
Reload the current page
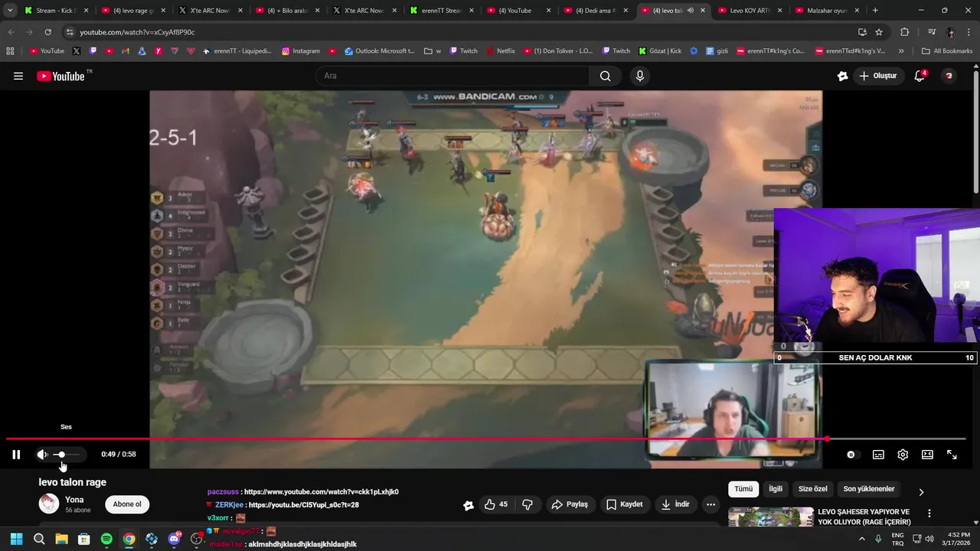click(48, 32)
